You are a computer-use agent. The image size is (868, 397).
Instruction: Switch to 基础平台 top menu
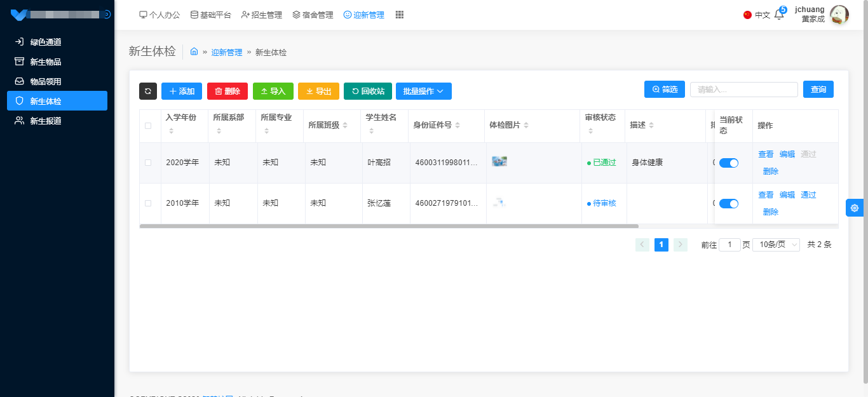point(210,15)
